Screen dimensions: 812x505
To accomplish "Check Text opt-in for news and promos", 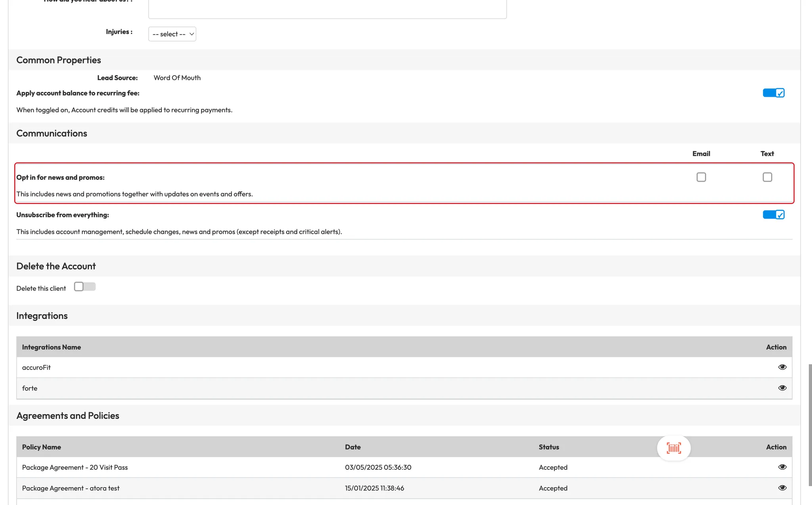I will (767, 177).
